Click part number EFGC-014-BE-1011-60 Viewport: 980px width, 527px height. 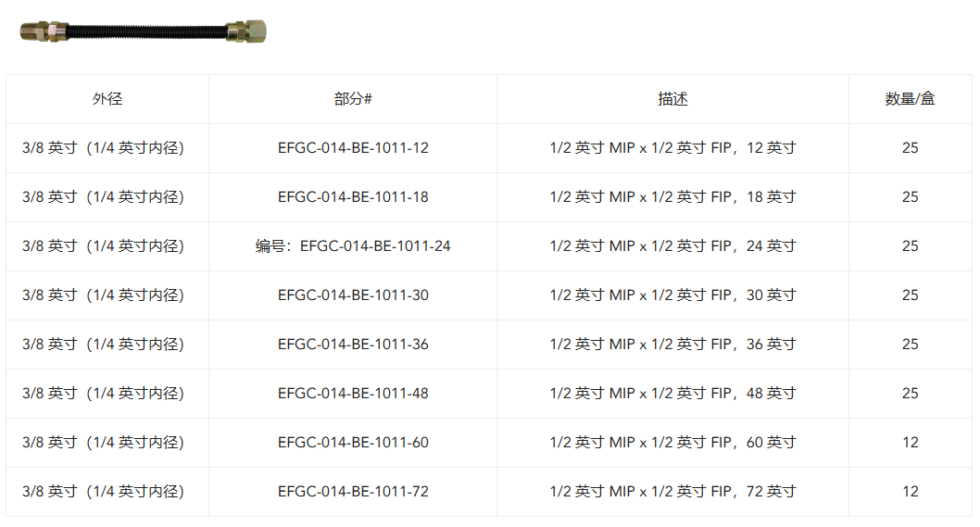353,443
